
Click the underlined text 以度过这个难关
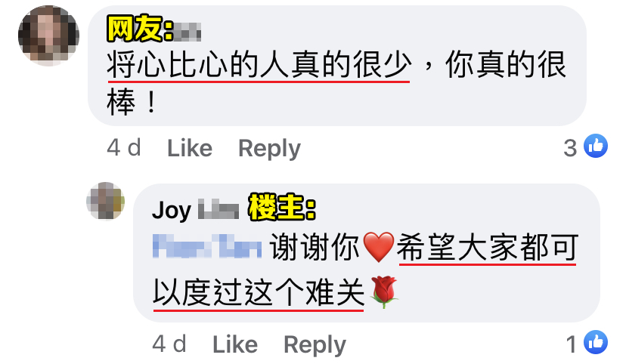point(259,292)
